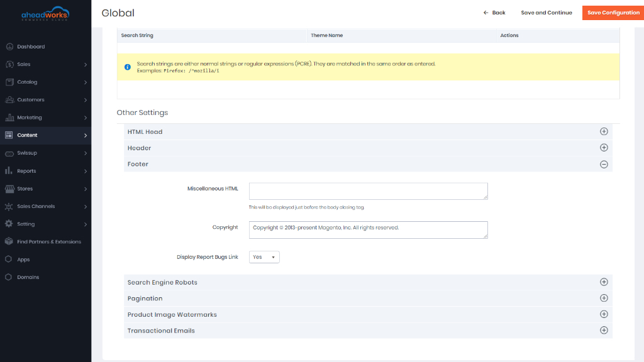Image resolution: width=644 pixels, height=362 pixels.
Task: Click the Sales Channels icon
Action: [x=9, y=206]
